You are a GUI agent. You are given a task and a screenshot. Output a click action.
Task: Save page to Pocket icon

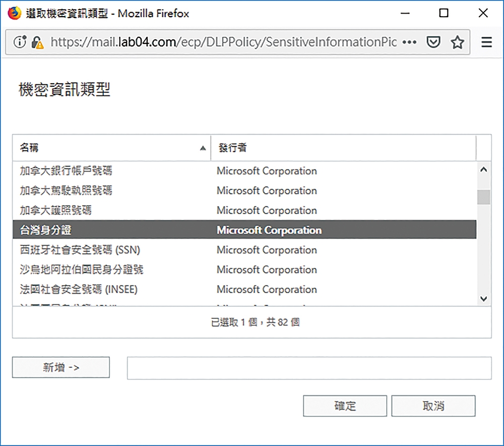433,42
